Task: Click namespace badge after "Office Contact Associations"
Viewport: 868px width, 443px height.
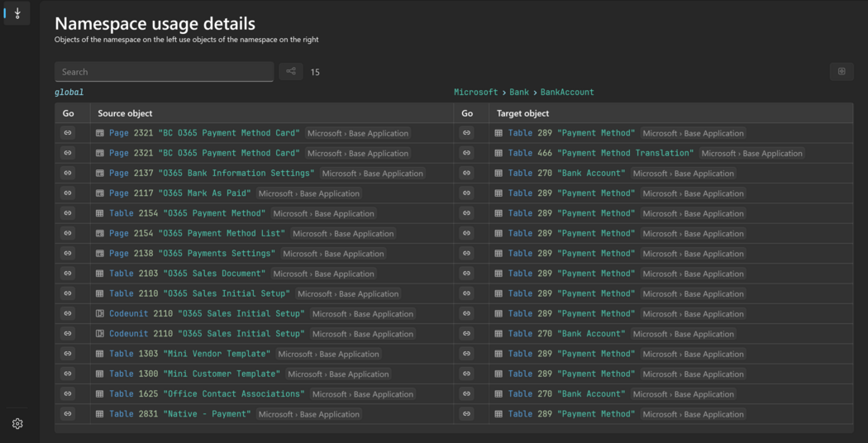Action: (363, 393)
